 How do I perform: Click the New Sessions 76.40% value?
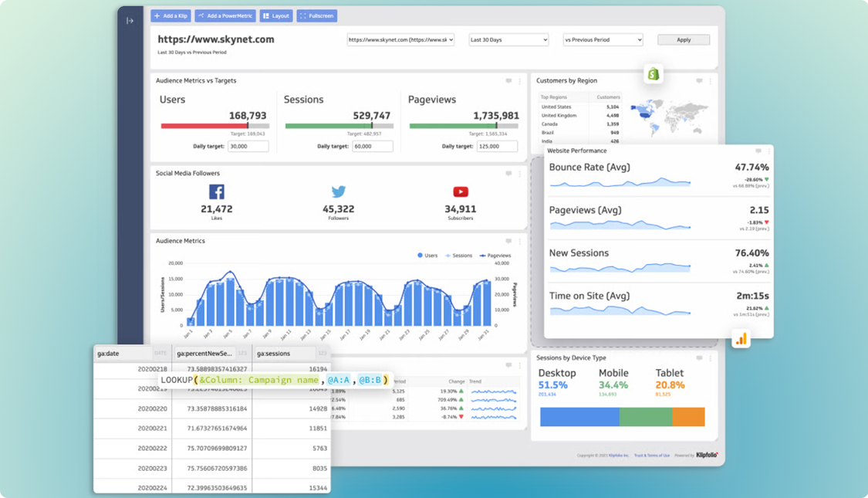[751, 253]
